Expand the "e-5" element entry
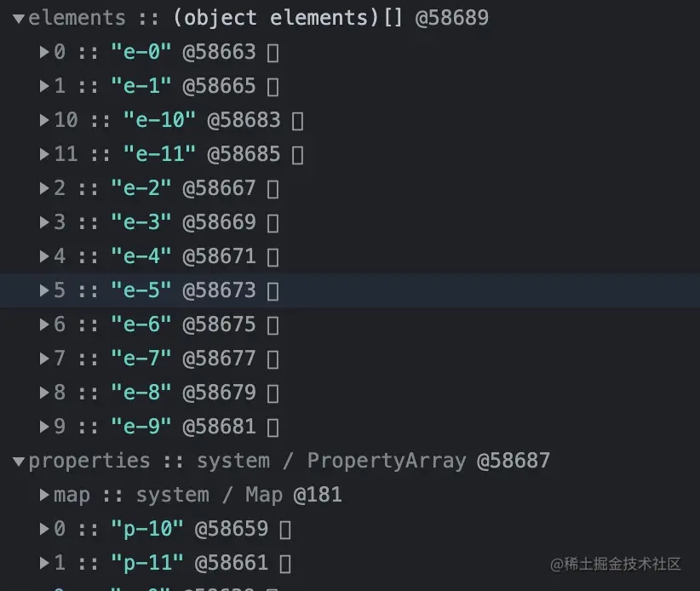700x591 pixels. (x=44, y=290)
